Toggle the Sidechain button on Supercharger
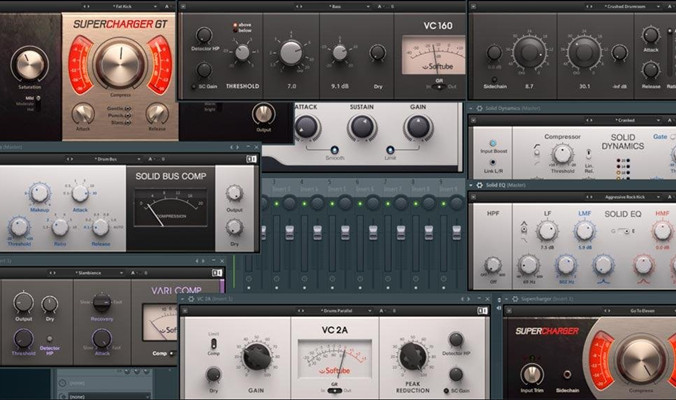Screen dimensions: 676x400 [x=567, y=375]
